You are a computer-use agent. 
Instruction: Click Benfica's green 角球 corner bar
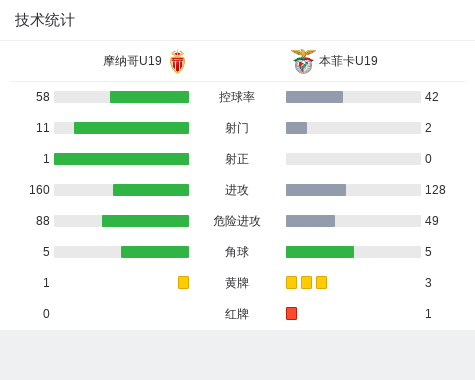point(320,252)
